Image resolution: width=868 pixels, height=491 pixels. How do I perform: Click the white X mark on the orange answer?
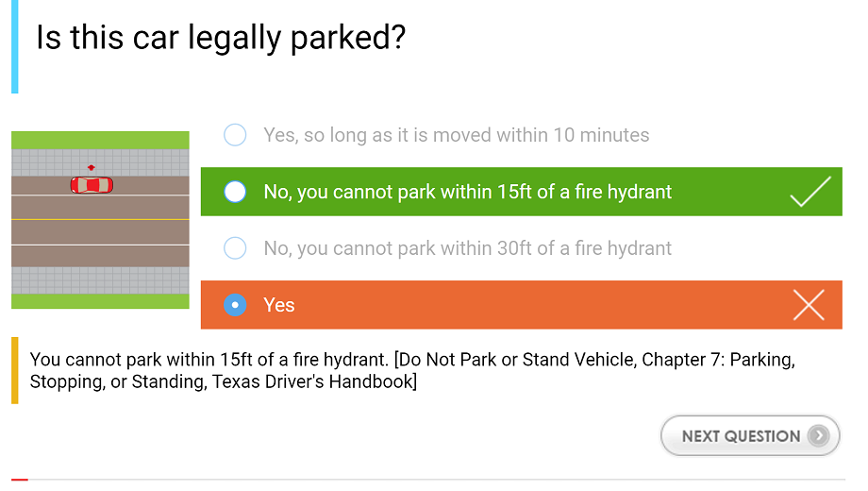[x=809, y=305]
